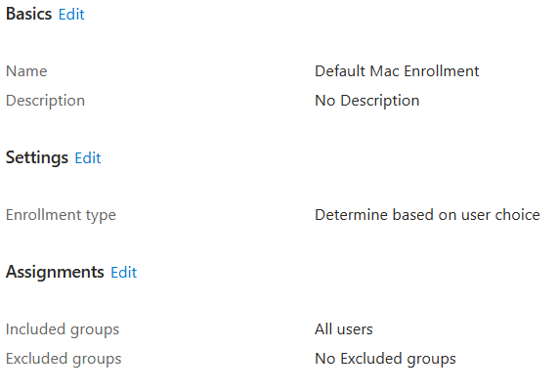
Task: Select the Description field label
Action: (x=46, y=101)
